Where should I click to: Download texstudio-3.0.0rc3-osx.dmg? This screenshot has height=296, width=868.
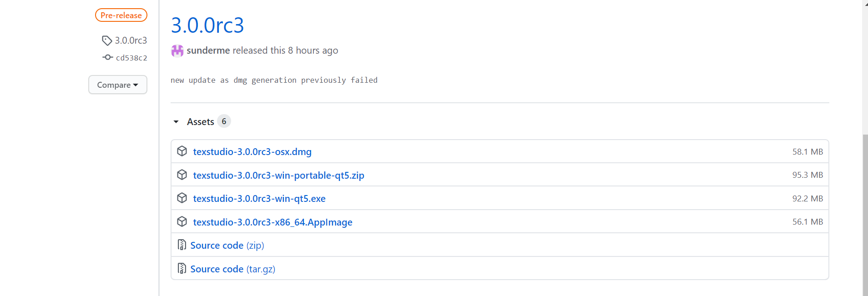pyautogui.click(x=252, y=152)
